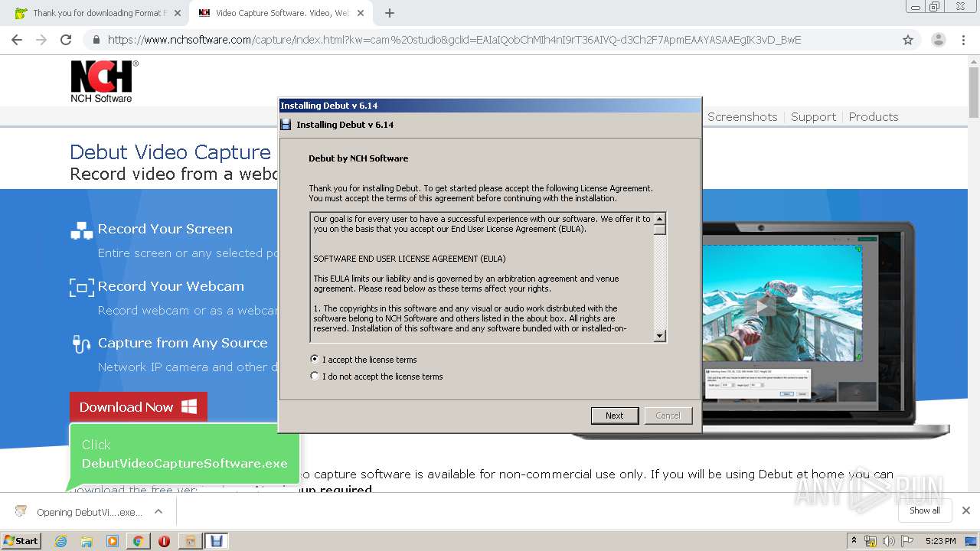Click the Opening DebutVi...exe download item

pos(79,512)
